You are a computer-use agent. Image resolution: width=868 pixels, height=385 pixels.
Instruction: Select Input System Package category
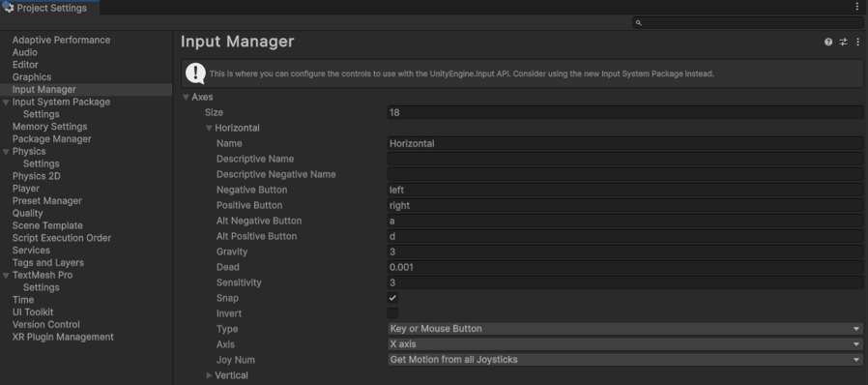pyautogui.click(x=62, y=102)
